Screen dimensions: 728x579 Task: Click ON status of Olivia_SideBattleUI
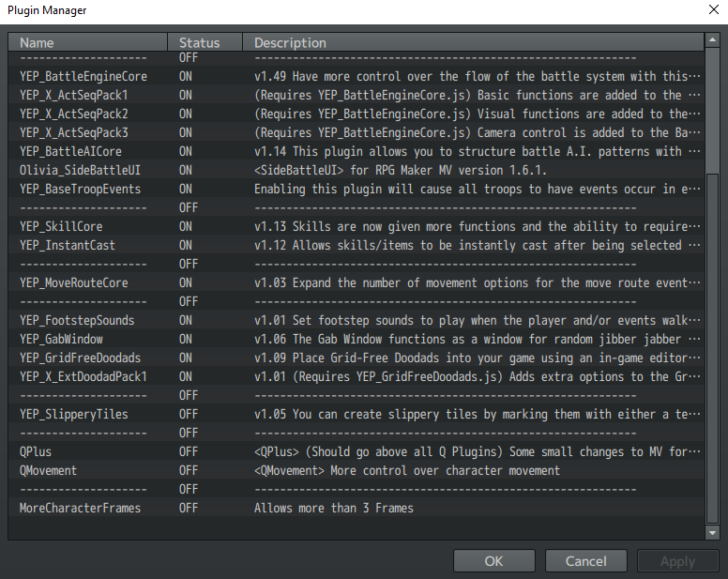click(x=185, y=171)
